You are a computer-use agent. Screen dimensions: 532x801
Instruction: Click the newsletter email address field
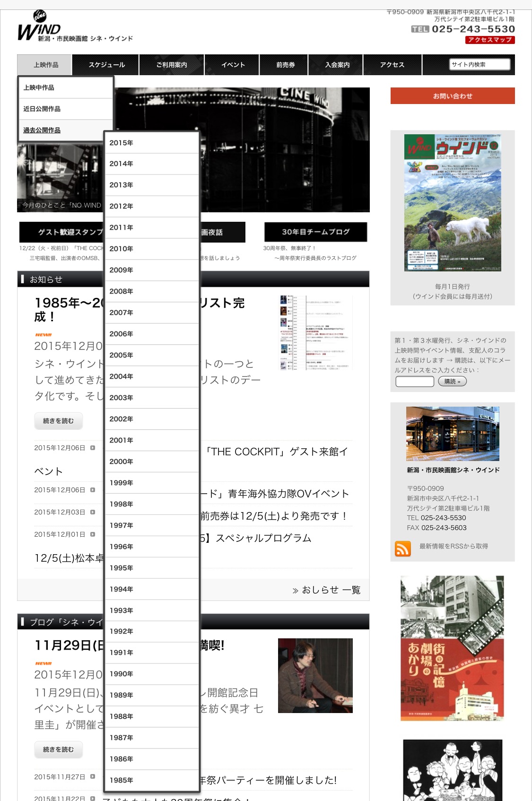(x=414, y=382)
